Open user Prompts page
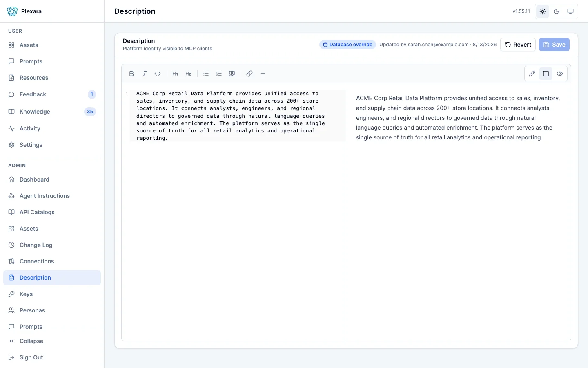 pyautogui.click(x=52, y=61)
